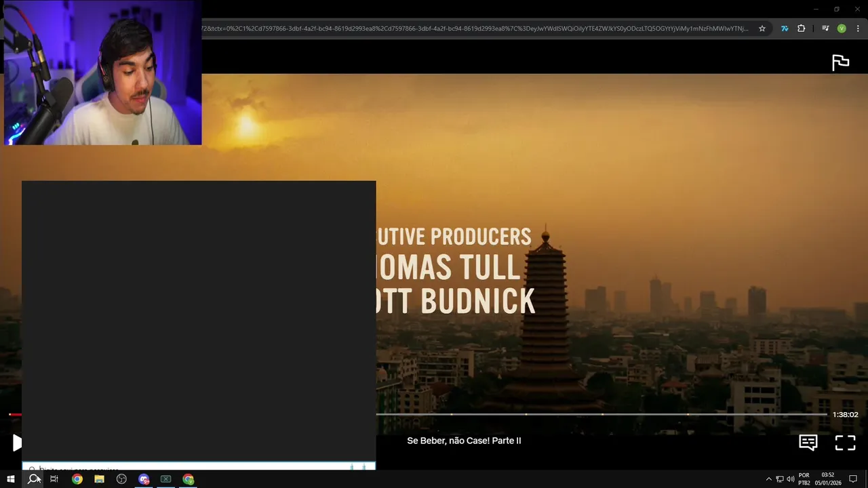This screenshot has width=868, height=488.
Task: Open the Chrome extensions puzzle menu
Action: 801,28
